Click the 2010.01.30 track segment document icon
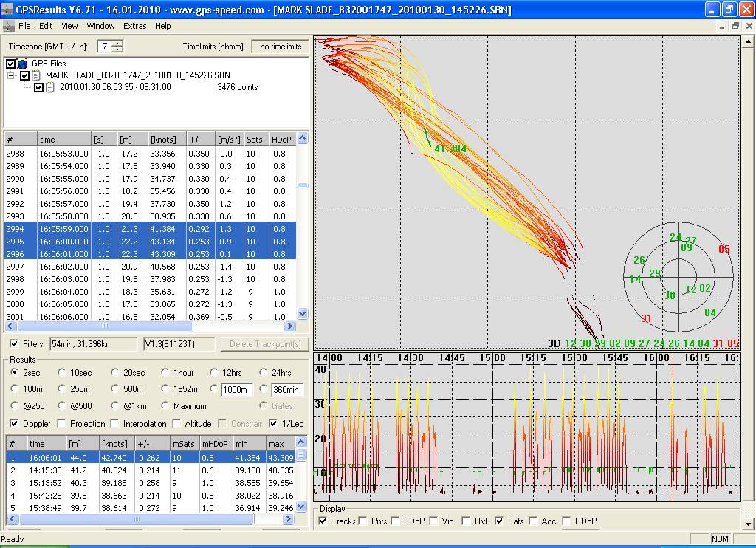The height and width of the screenshot is (548, 756). [x=50, y=87]
